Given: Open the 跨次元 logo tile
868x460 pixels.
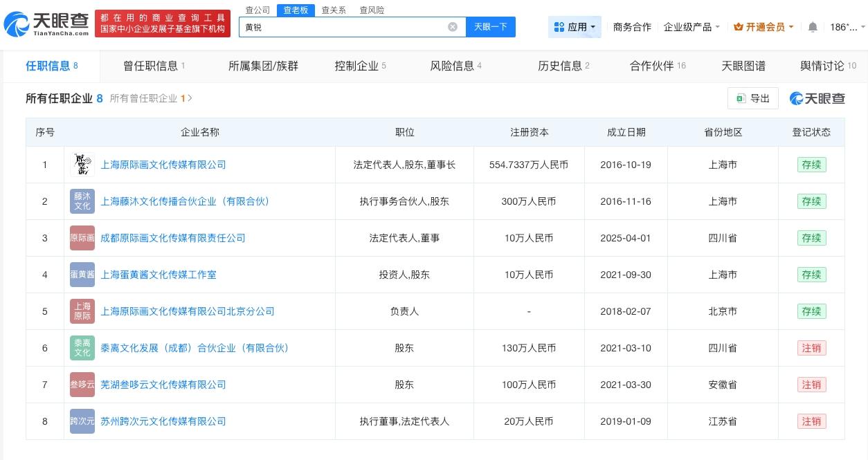Looking at the screenshot, I should point(82,421).
